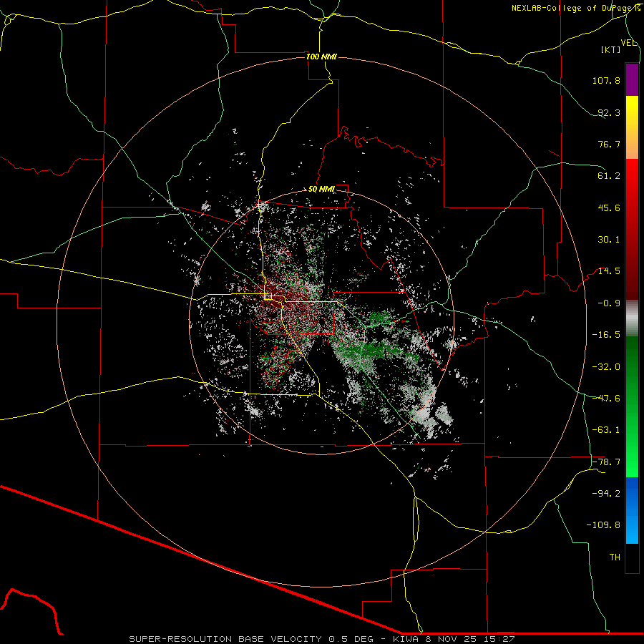Click the Super-Resolution Base Velocity caption
This screenshot has width=644, height=644.
click(x=321, y=639)
